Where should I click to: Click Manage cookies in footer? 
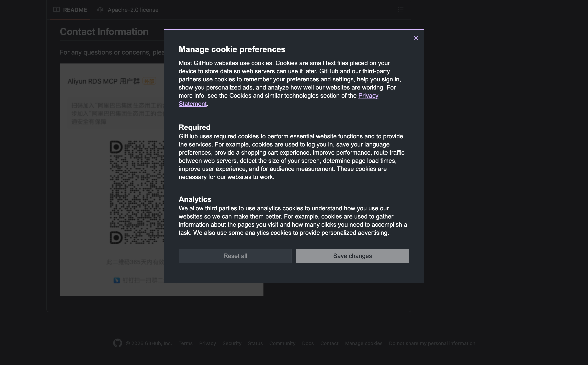click(364, 343)
